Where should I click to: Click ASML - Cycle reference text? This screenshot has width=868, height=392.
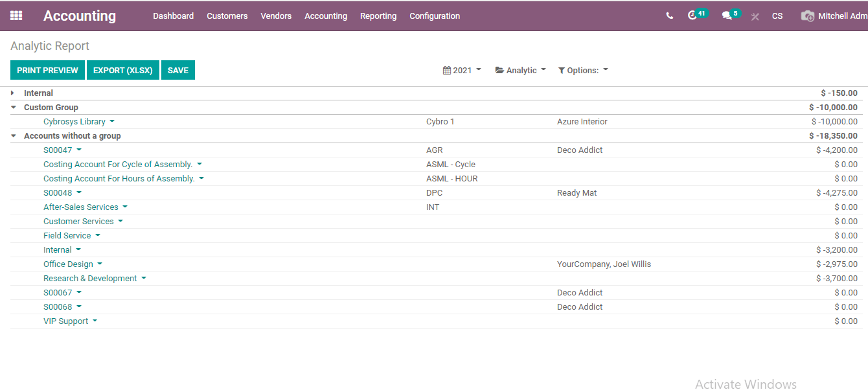pos(451,165)
